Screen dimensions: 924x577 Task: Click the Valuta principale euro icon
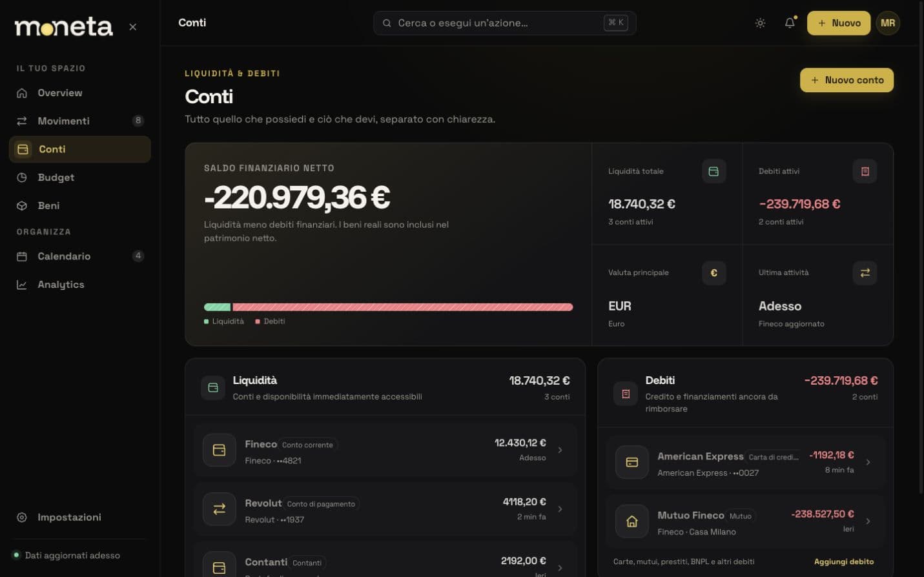(714, 273)
